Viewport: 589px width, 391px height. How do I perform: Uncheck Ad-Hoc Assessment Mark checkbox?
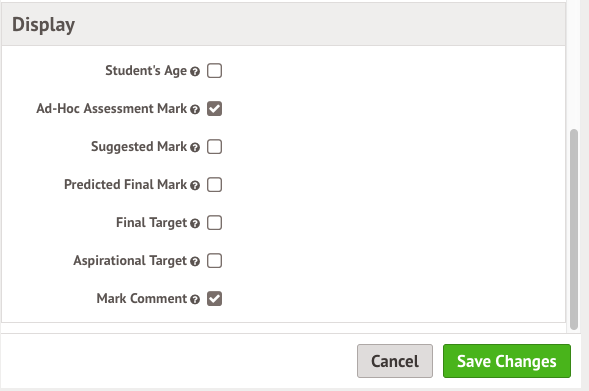(x=214, y=109)
